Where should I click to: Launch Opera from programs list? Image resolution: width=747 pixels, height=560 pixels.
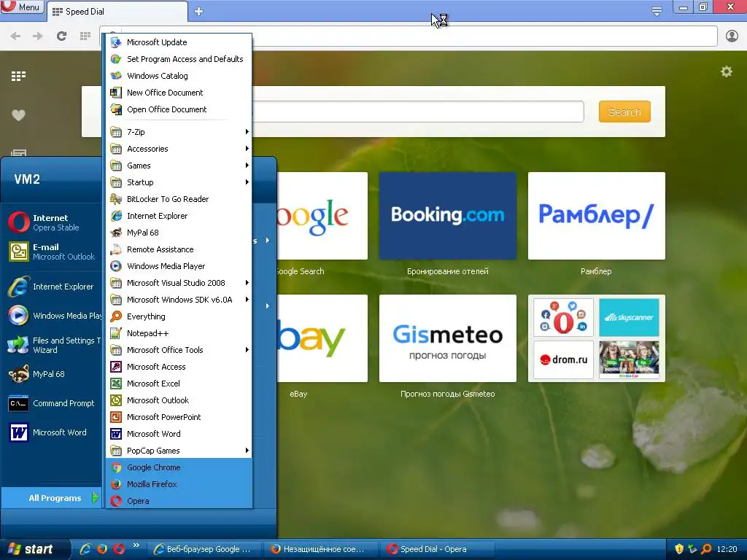[179, 501]
